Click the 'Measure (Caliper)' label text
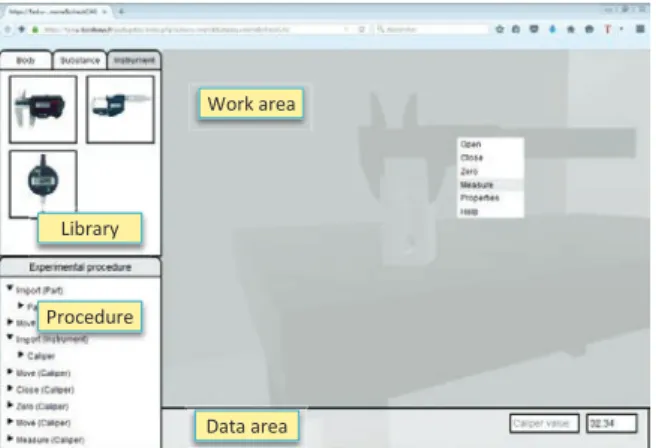The width and height of the screenshot is (656, 448). pos(50,440)
